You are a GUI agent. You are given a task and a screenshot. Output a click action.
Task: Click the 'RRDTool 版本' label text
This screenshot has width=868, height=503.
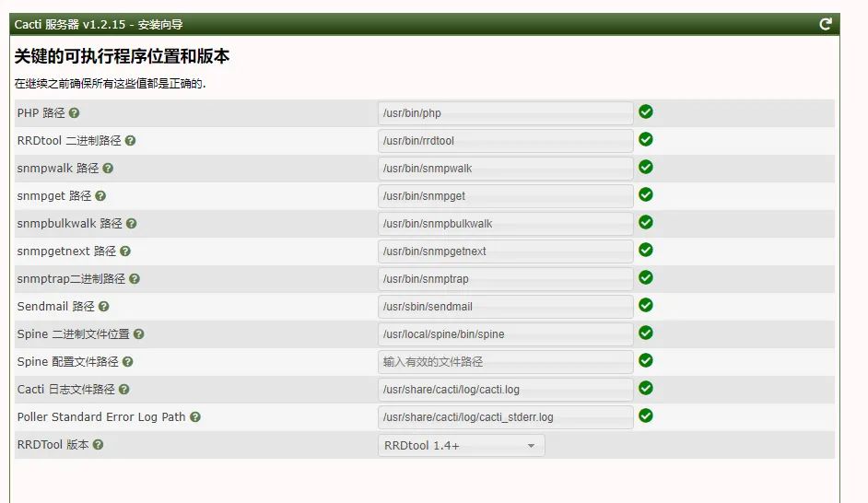point(53,445)
